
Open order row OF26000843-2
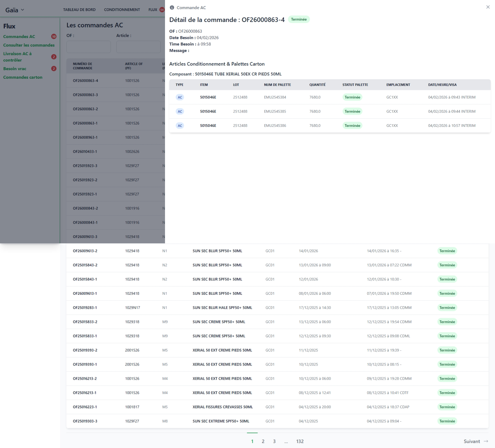point(116,208)
